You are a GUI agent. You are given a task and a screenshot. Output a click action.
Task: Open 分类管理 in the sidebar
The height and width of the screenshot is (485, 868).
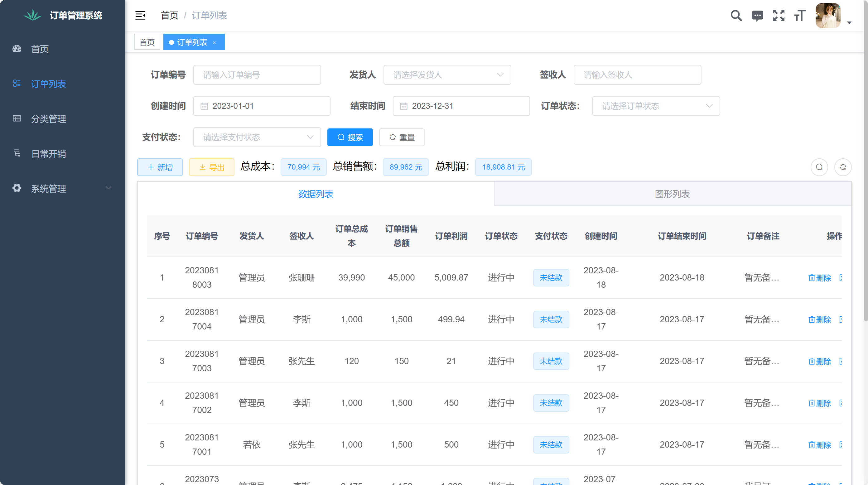pos(62,119)
